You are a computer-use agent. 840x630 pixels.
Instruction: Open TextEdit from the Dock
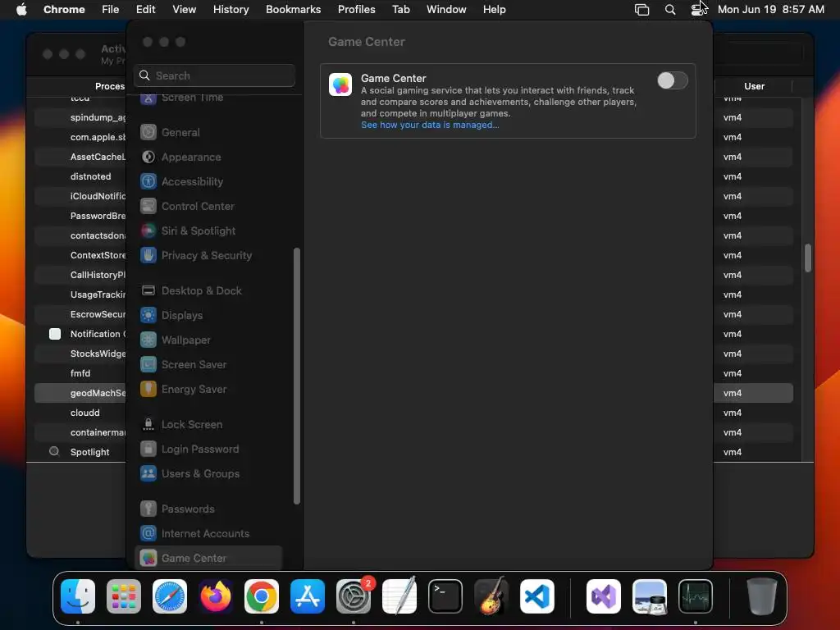(399, 596)
